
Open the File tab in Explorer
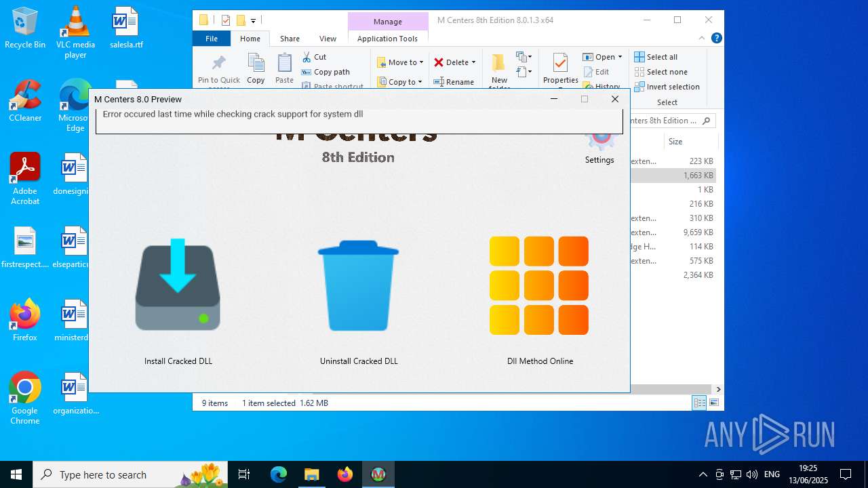tap(212, 39)
